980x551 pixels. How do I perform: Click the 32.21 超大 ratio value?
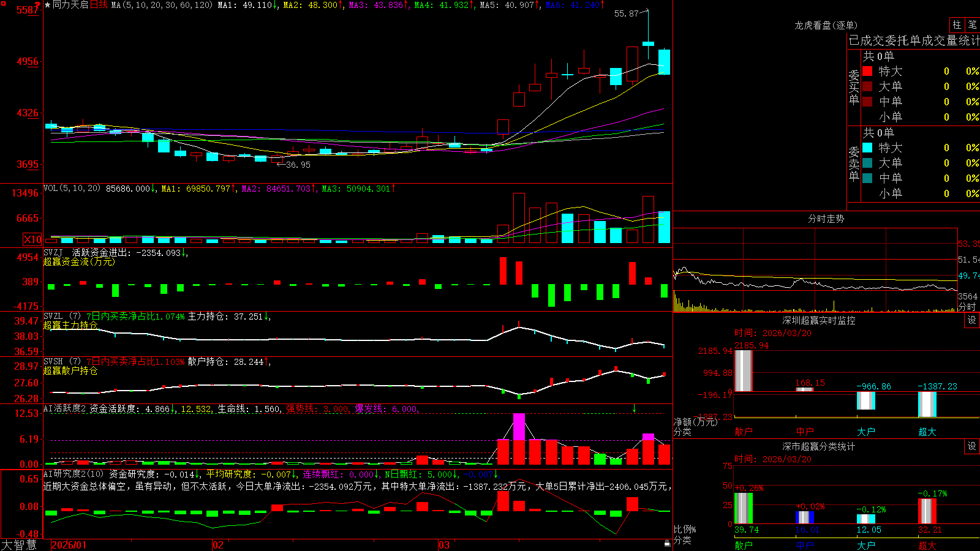tap(930, 530)
